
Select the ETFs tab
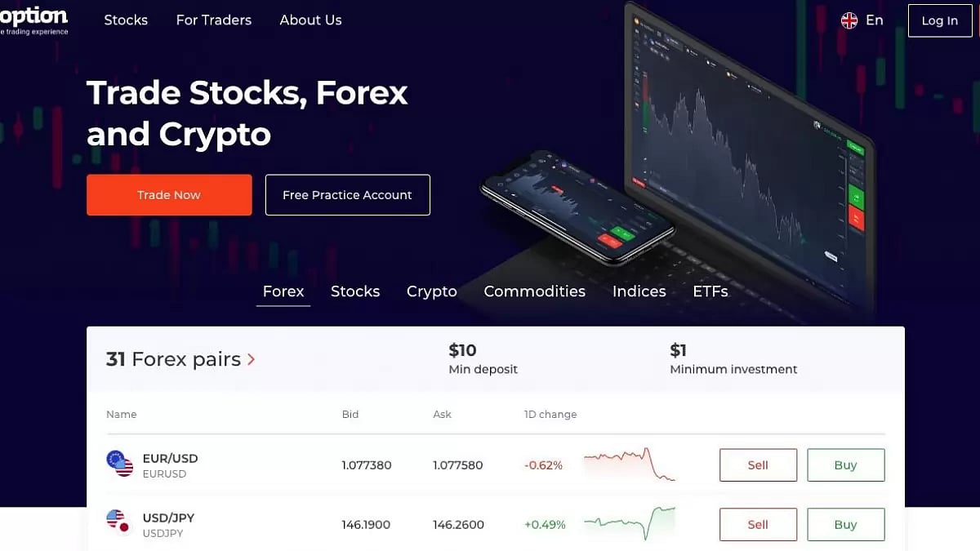[710, 291]
